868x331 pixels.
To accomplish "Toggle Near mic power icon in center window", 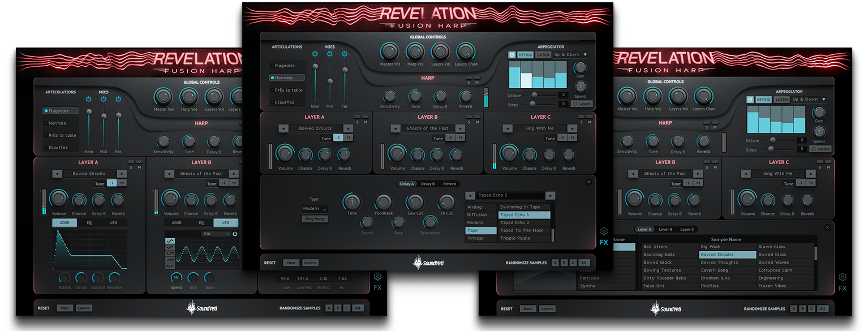I will (315, 54).
